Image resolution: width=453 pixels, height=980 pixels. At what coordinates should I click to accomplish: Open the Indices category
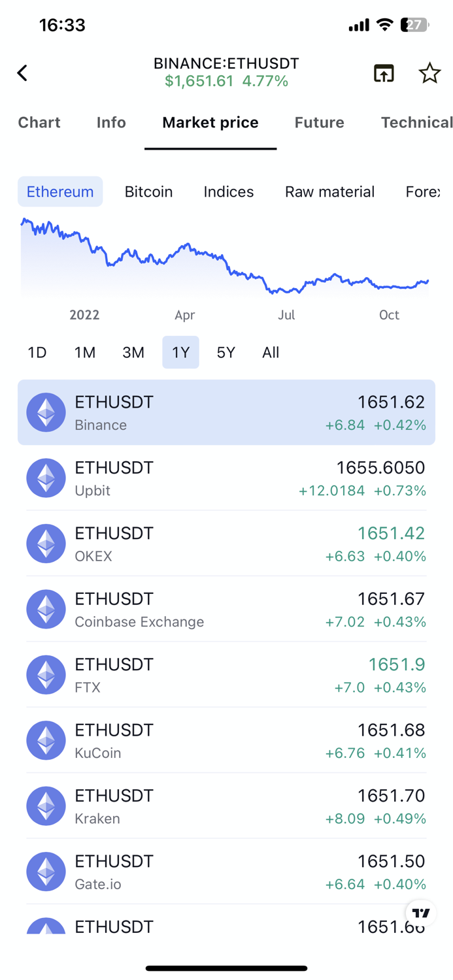coord(228,191)
